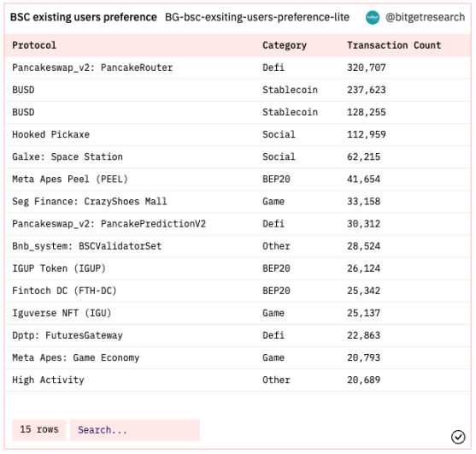Image resolution: width=476 pixels, height=454 pixels.
Task: Click the BSC existing users preference title
Action: [x=84, y=17]
